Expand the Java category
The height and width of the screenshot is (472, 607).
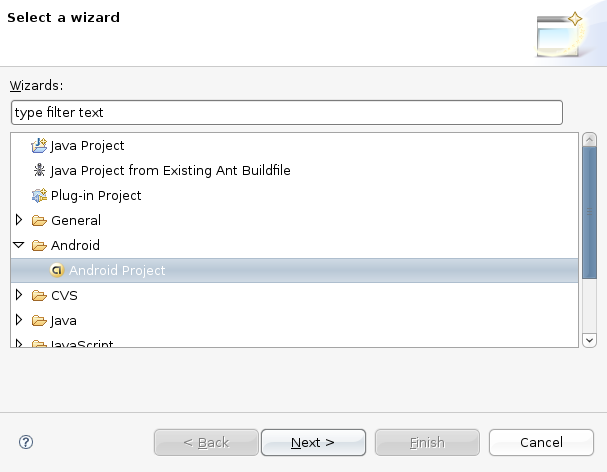pyautogui.click(x=19, y=320)
